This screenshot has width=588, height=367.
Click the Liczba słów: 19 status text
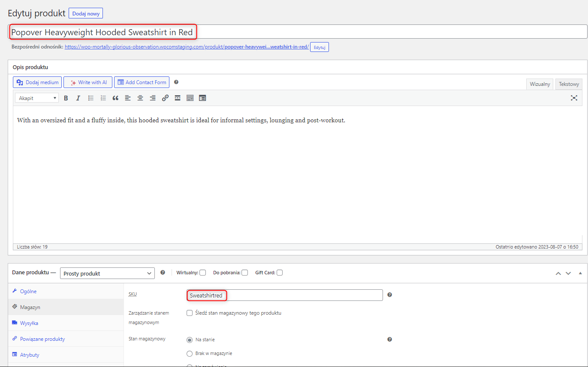tap(32, 247)
